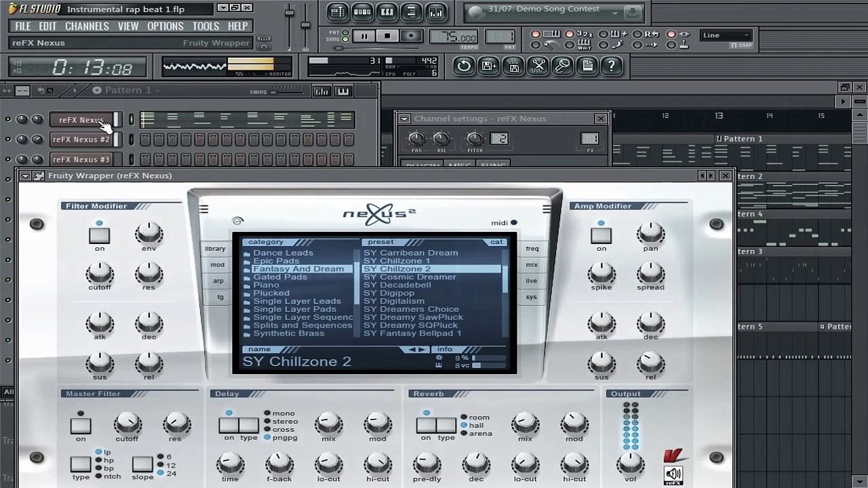Open the Line snap dropdown
This screenshot has width=868, height=488.
726,35
